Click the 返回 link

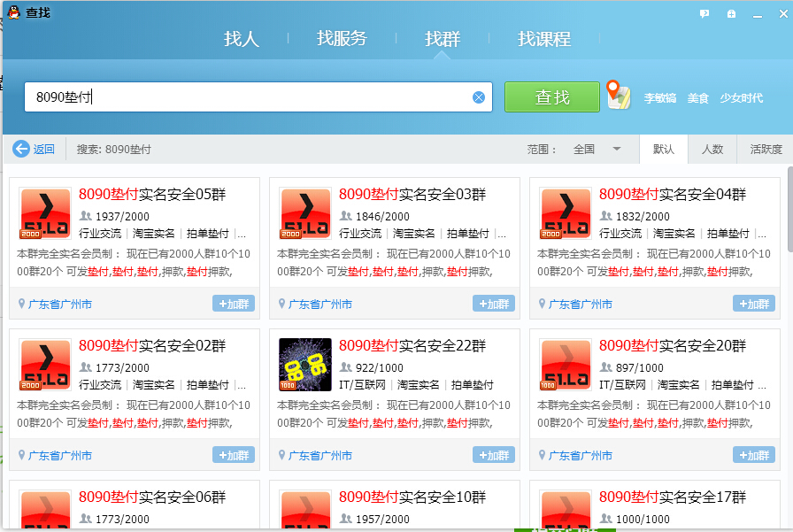click(x=43, y=150)
